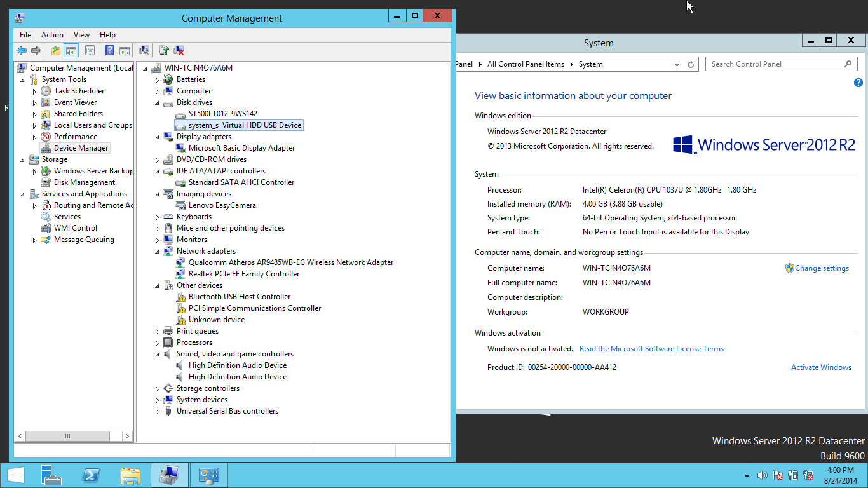Click the Bluetooth USB Host Controller warning icon
The width and height of the screenshot is (868, 488).
pyautogui.click(x=180, y=297)
